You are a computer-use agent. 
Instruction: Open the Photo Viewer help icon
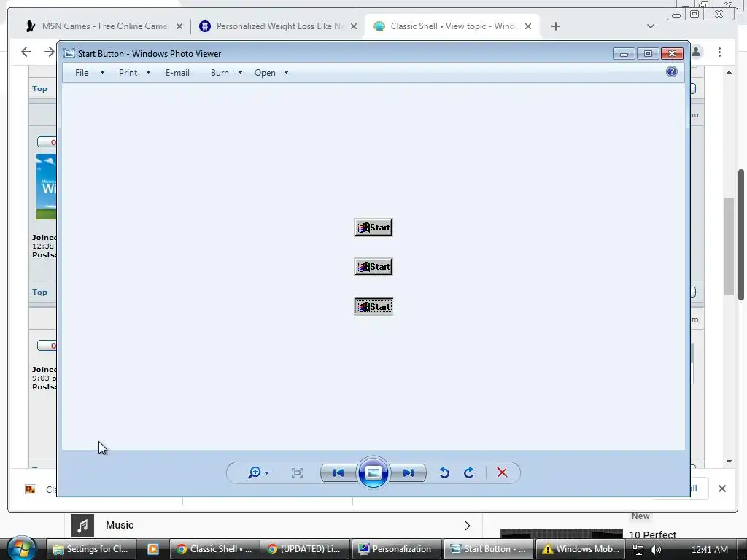[672, 72]
